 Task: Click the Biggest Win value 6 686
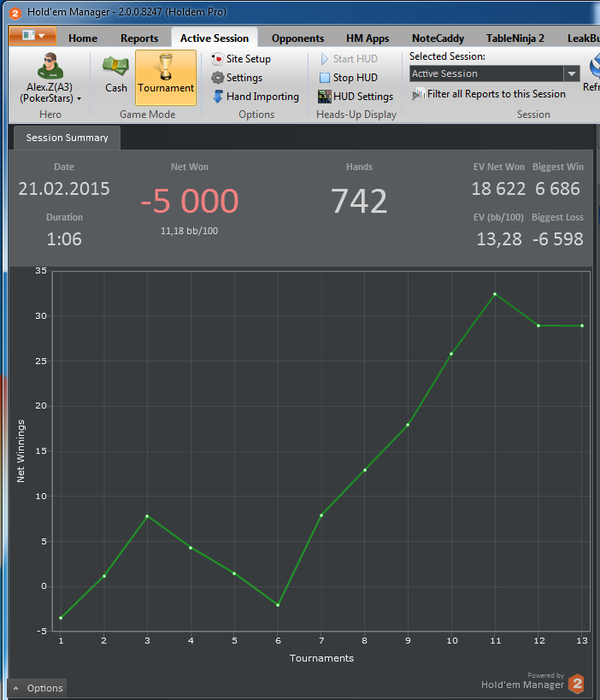[x=558, y=189]
